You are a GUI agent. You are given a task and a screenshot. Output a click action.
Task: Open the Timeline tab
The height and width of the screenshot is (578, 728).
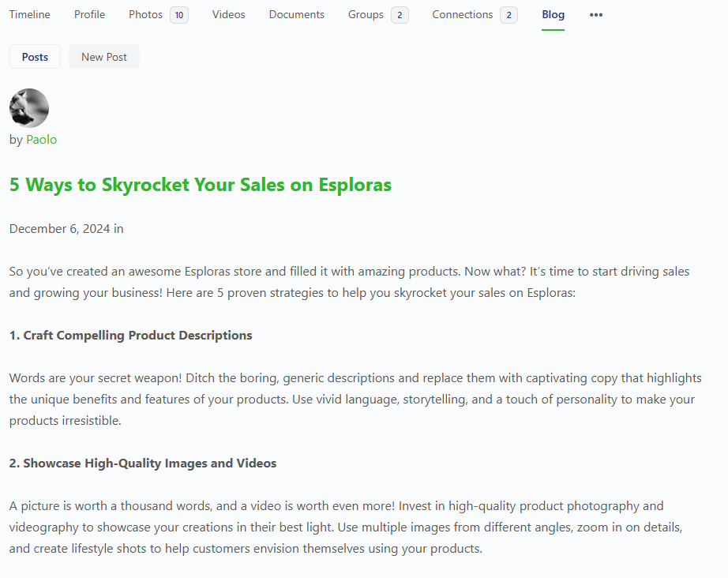[x=30, y=15]
